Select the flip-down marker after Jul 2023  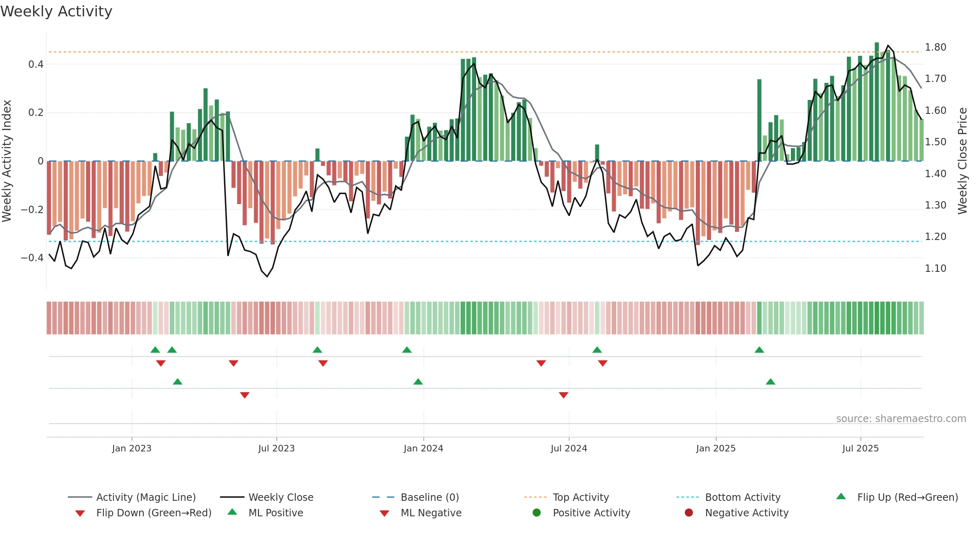tap(323, 363)
